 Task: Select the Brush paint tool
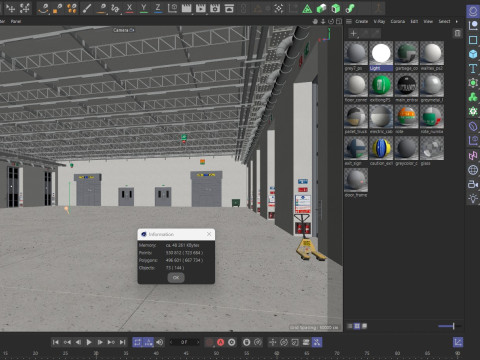coord(87,8)
